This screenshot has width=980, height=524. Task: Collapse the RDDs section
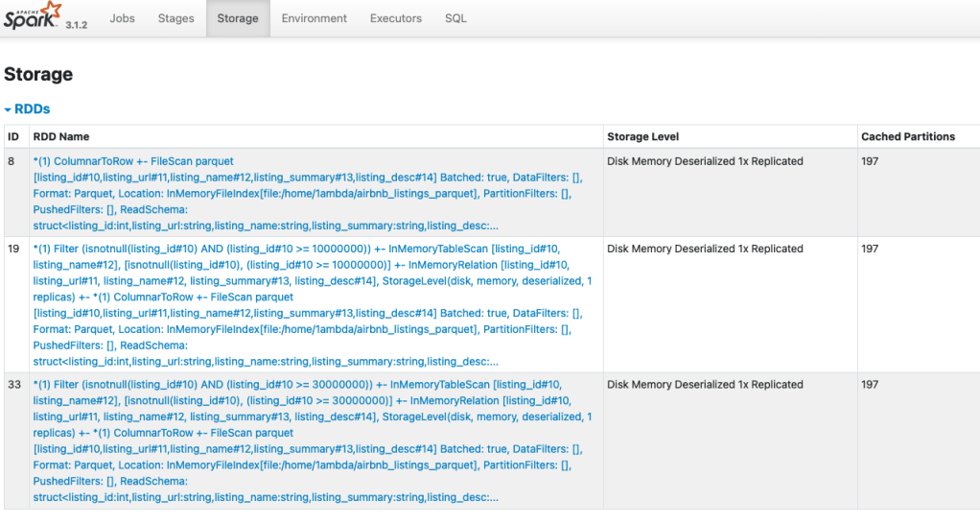point(32,109)
